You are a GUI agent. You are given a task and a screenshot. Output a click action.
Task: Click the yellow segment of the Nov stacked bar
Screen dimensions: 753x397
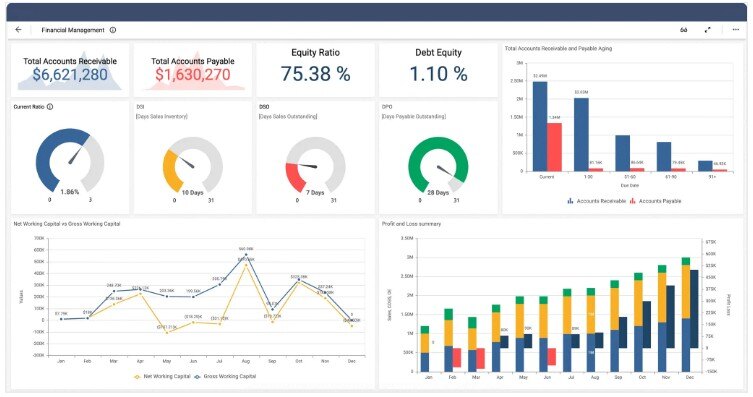point(662,298)
